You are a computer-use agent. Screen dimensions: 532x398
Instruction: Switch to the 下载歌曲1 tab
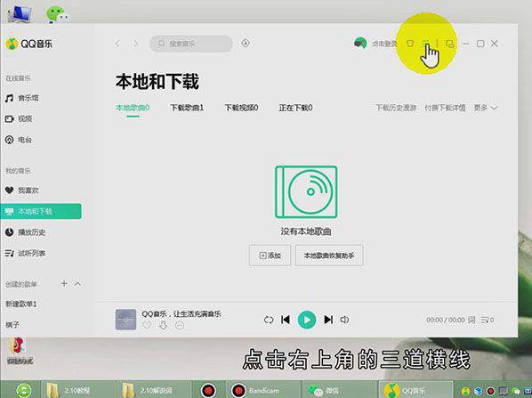point(187,108)
